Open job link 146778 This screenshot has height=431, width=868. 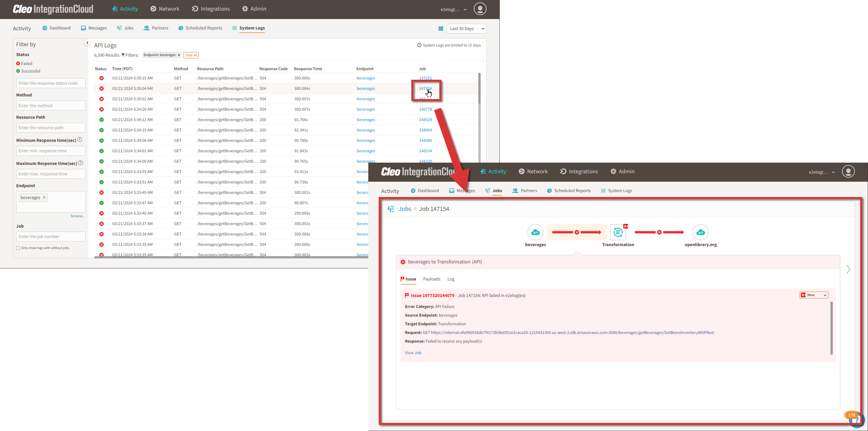tap(425, 109)
